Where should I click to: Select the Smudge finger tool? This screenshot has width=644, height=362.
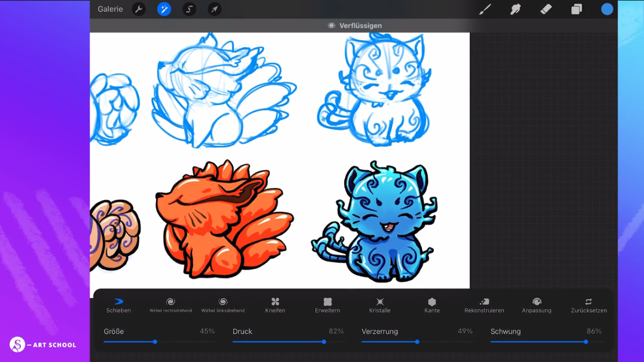coord(516,9)
